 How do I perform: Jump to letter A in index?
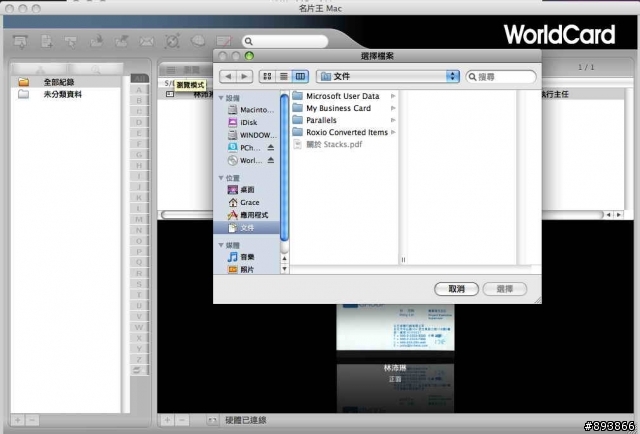point(139,90)
